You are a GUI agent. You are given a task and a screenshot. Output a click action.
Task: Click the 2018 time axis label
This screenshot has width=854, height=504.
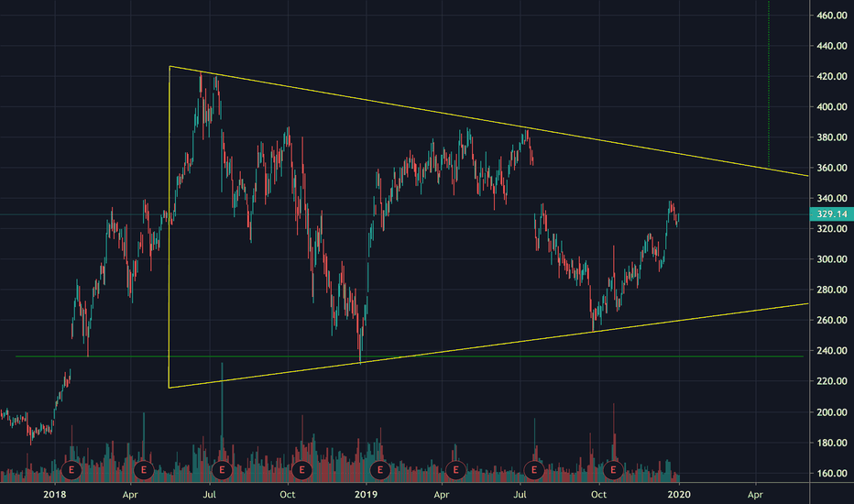[54, 495]
